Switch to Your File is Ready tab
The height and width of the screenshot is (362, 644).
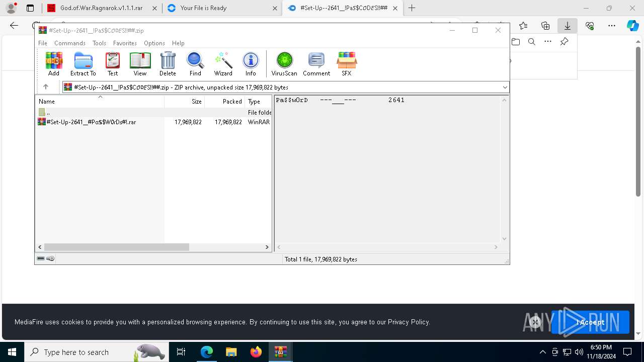pos(222,8)
